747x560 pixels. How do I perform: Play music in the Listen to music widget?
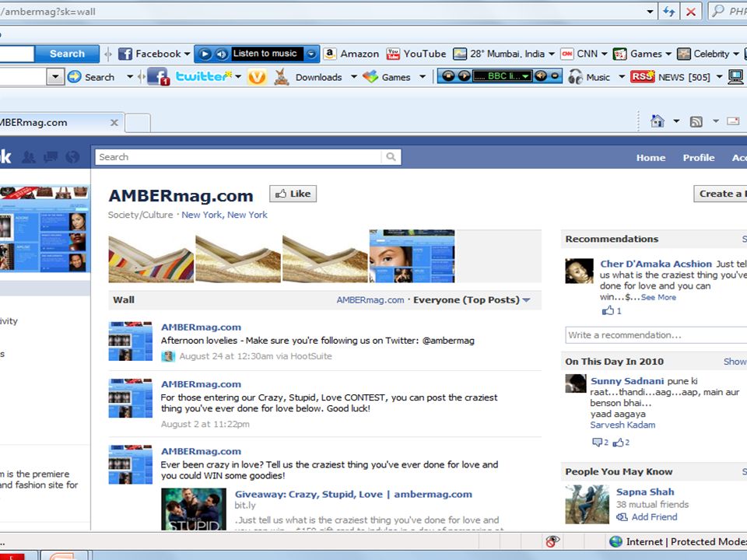click(205, 54)
